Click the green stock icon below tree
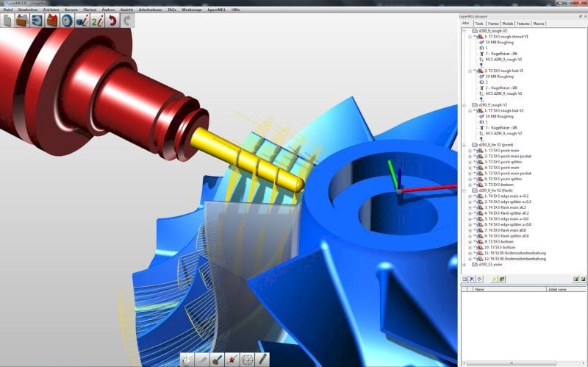The image size is (588, 367). click(502, 279)
